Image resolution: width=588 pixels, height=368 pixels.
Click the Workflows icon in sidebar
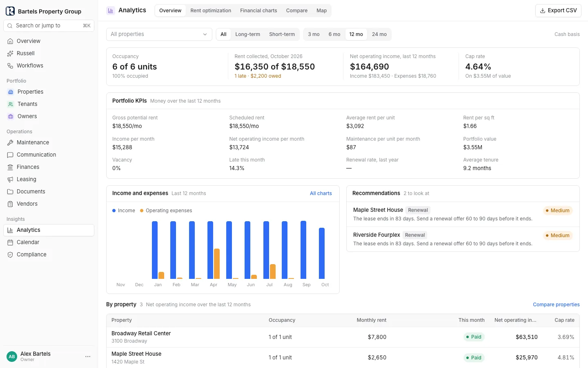click(10, 66)
